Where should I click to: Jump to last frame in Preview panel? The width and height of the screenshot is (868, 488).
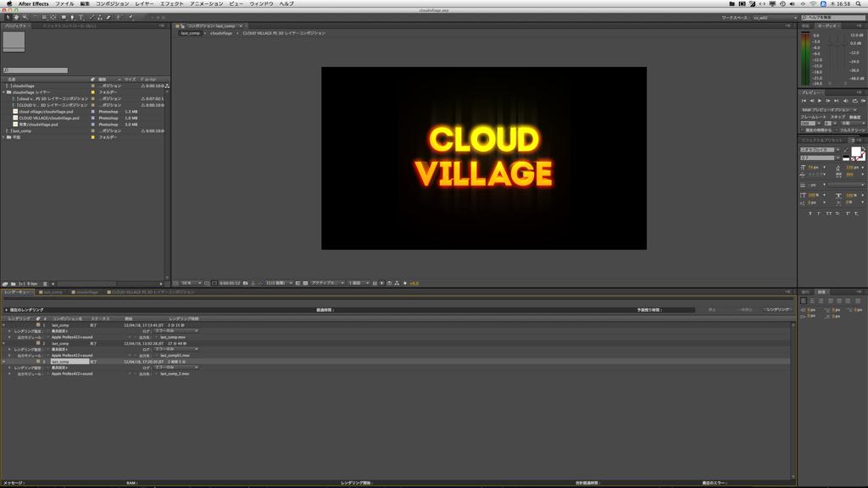(836, 101)
